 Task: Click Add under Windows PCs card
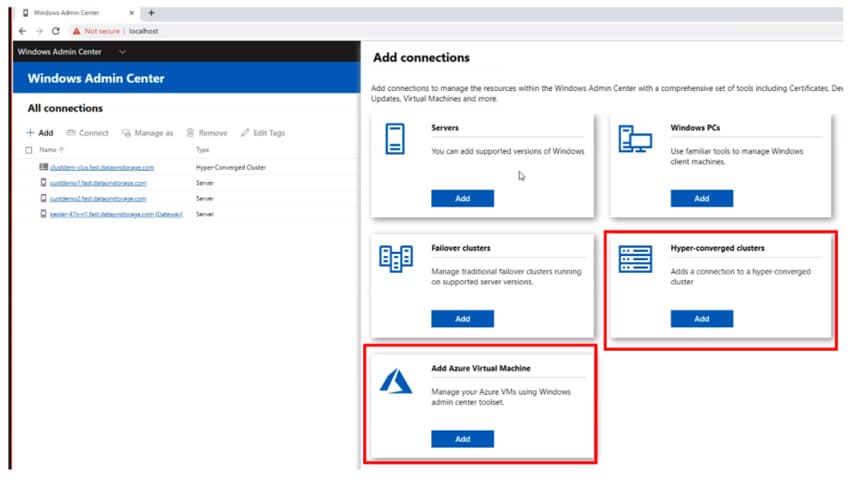(701, 198)
